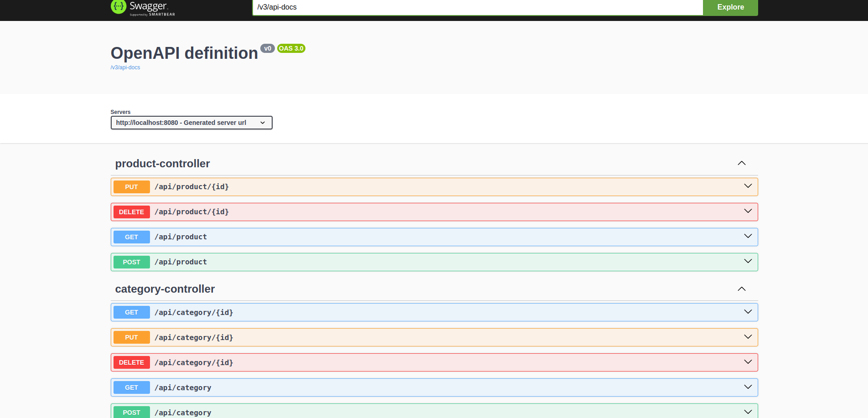Click the PUT badge for /api/product/{id}
The height and width of the screenshot is (418, 868).
click(x=131, y=187)
